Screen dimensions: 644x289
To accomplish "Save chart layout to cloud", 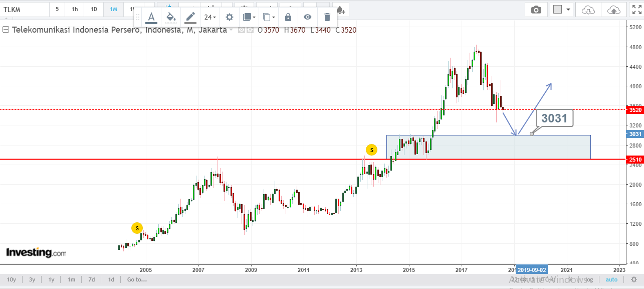I will pos(614,10).
